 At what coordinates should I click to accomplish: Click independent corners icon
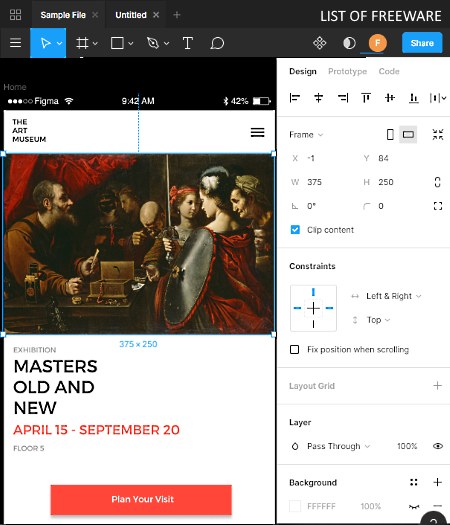(x=438, y=206)
